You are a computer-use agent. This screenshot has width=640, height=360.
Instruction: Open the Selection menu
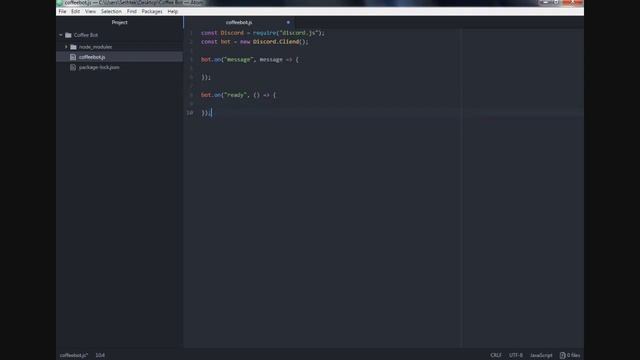pyautogui.click(x=111, y=11)
